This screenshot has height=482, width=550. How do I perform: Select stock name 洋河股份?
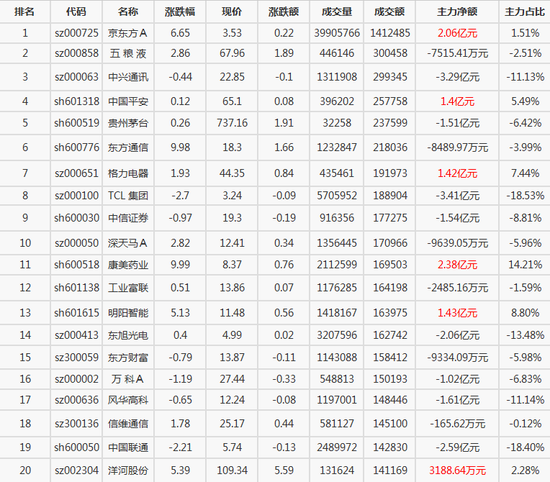128,470
